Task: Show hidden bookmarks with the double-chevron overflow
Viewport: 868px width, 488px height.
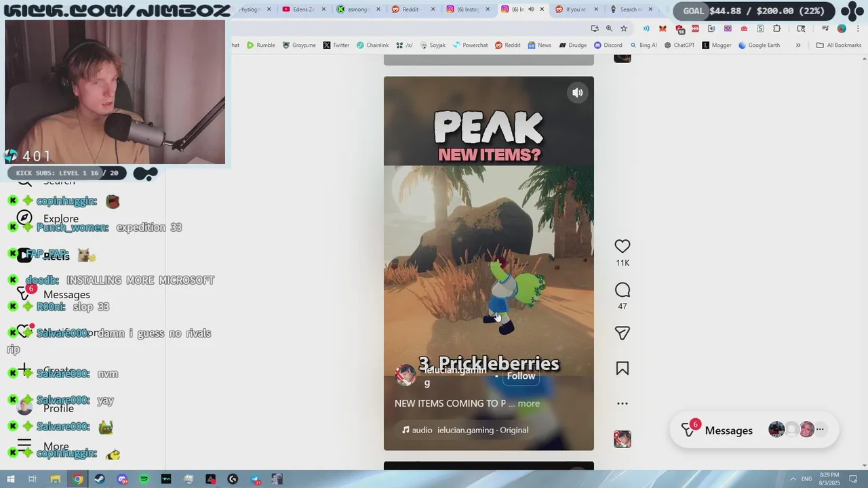Action: click(x=798, y=45)
